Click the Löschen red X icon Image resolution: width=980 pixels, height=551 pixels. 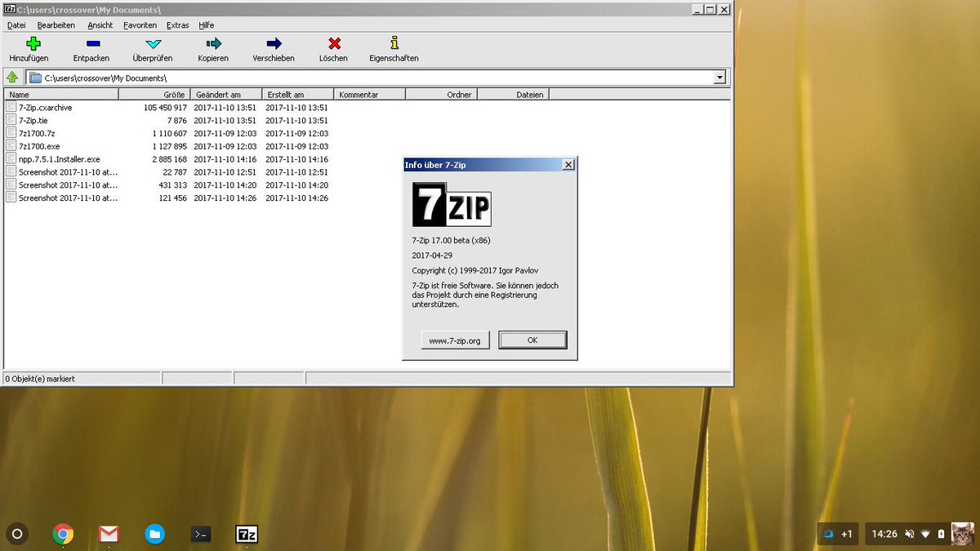click(334, 44)
